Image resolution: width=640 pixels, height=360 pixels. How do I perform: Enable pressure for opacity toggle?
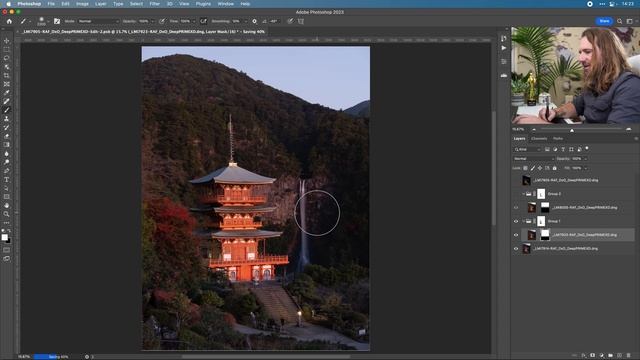[x=162, y=21]
